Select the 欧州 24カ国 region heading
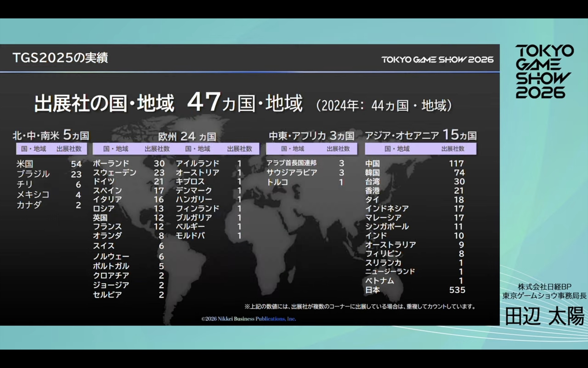This screenshot has width=588, height=368. 187,136
